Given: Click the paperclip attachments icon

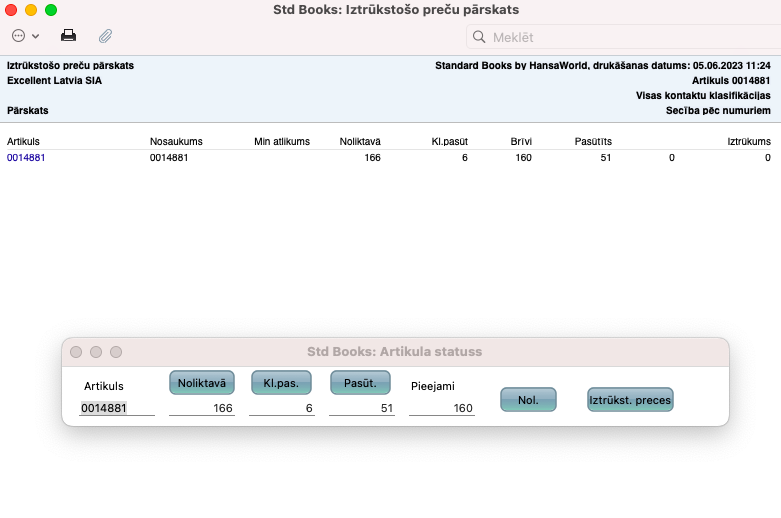Looking at the screenshot, I should [105, 36].
